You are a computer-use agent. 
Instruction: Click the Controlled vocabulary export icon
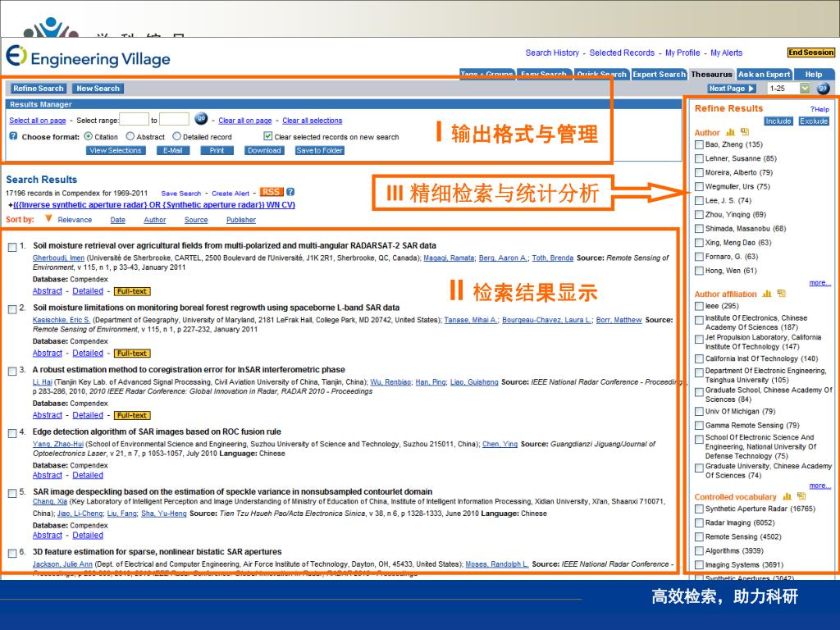801,496
